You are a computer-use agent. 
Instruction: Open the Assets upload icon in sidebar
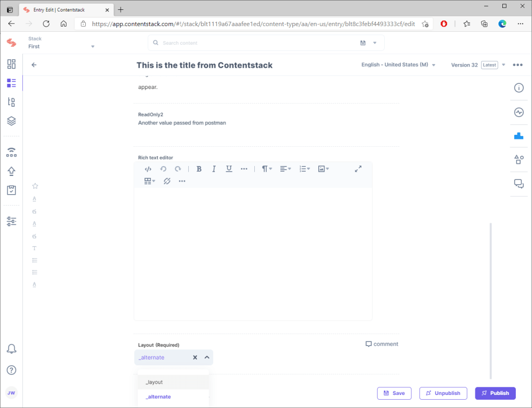coord(11,171)
